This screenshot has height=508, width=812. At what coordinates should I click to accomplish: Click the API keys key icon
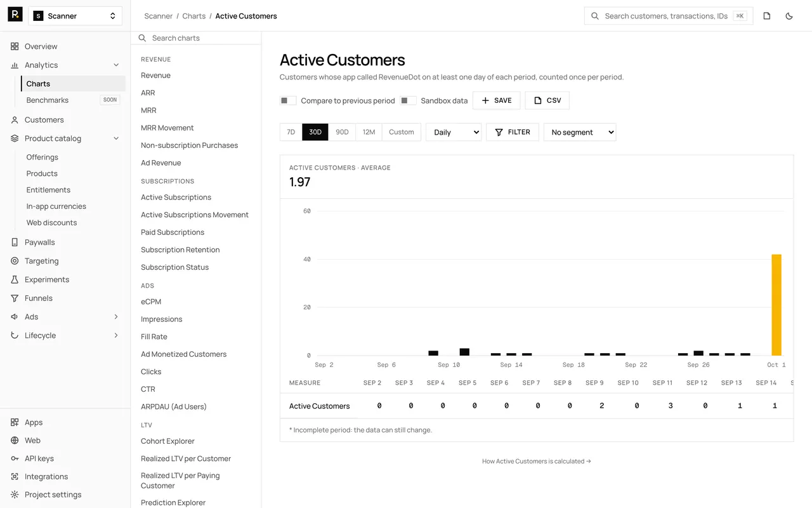tap(15, 458)
